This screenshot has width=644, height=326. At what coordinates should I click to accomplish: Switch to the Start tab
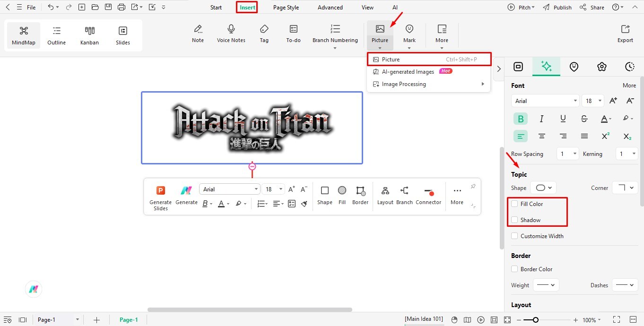tap(216, 7)
